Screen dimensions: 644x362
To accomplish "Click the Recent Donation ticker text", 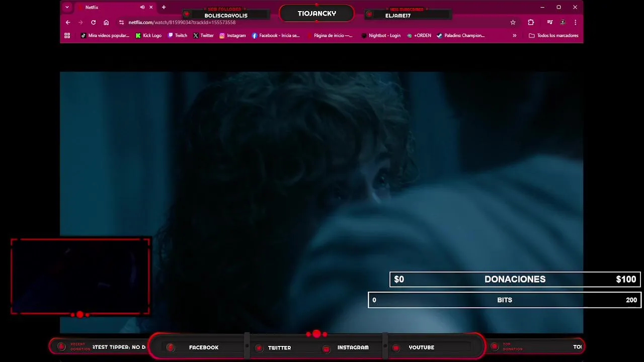I will 119,347.
